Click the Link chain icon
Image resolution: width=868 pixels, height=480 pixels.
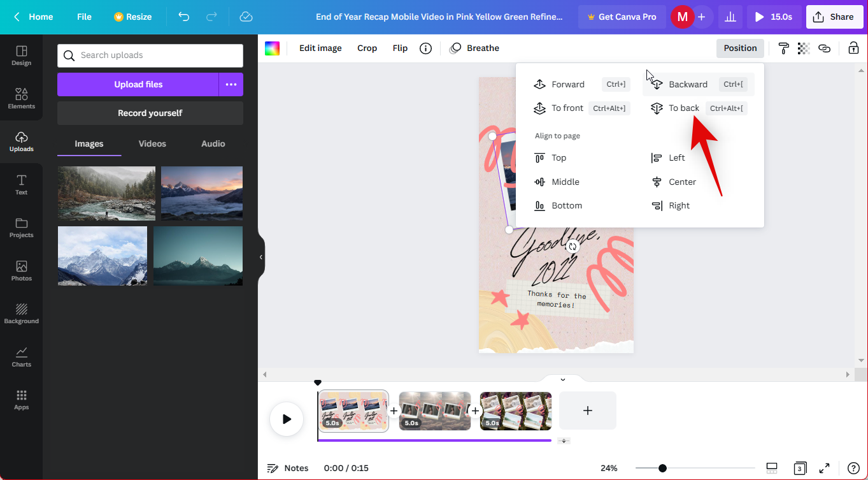pos(824,48)
